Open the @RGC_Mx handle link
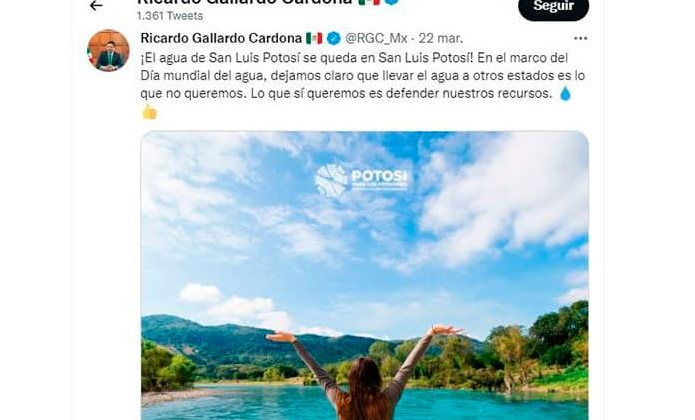 (376, 39)
